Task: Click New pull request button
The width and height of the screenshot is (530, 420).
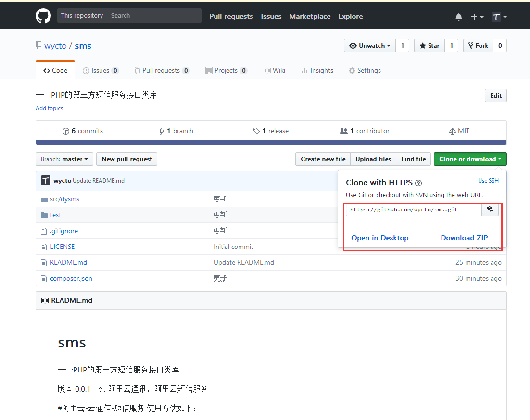Action: click(x=127, y=159)
